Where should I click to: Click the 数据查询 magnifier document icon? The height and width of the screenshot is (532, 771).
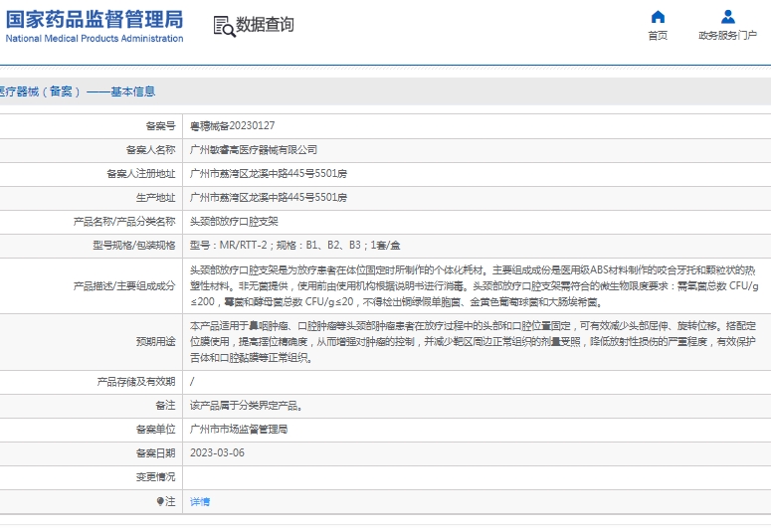point(224,26)
